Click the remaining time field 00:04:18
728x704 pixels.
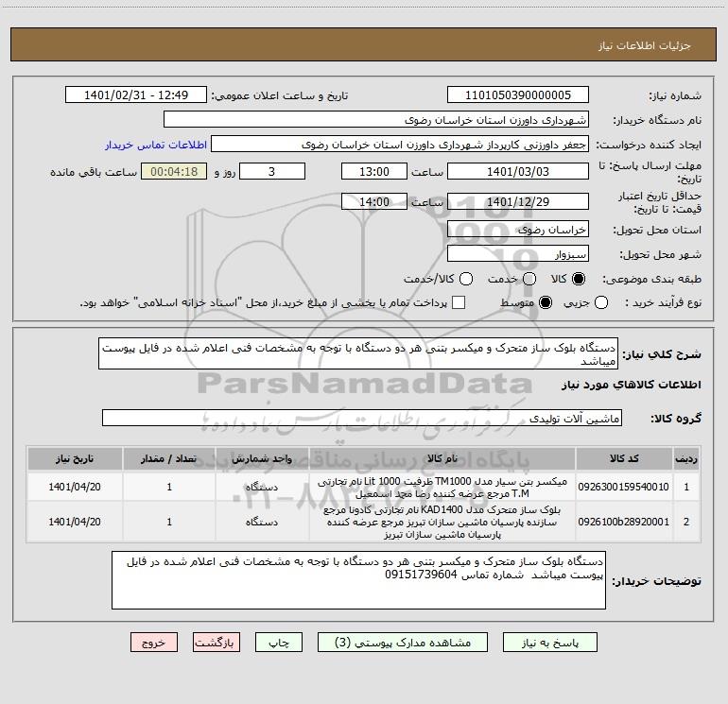[174, 171]
